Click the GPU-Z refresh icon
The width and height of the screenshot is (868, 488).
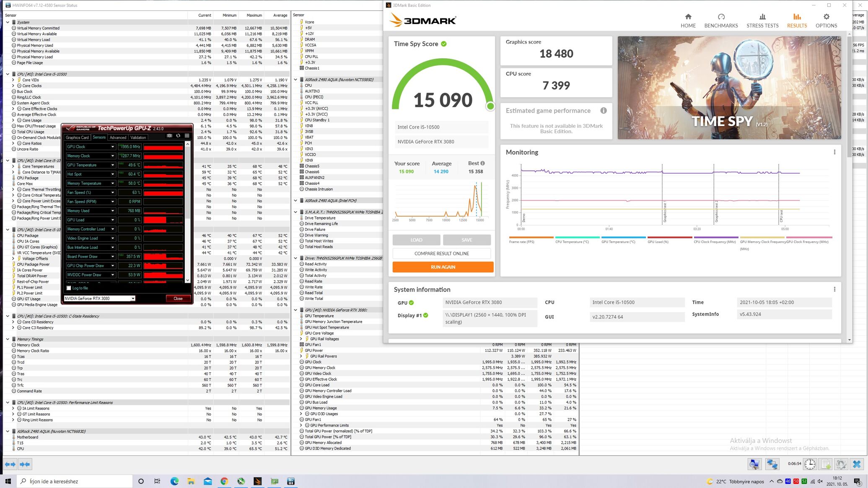tap(178, 136)
